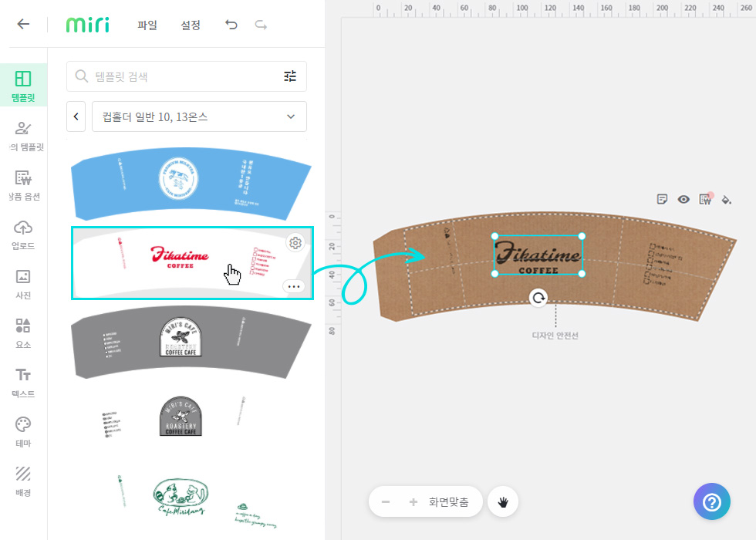Click the undo arrow icon
The height and width of the screenshot is (540, 756).
[x=231, y=25]
